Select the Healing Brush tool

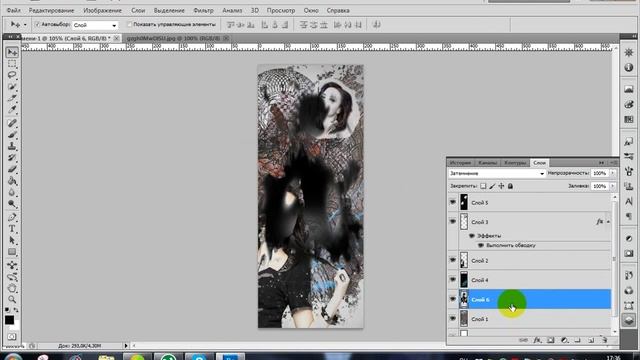click(12, 123)
